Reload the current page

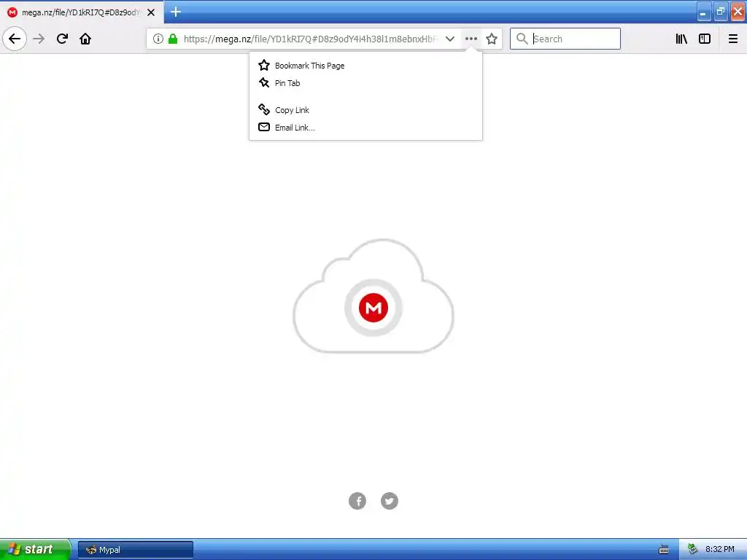coord(63,39)
